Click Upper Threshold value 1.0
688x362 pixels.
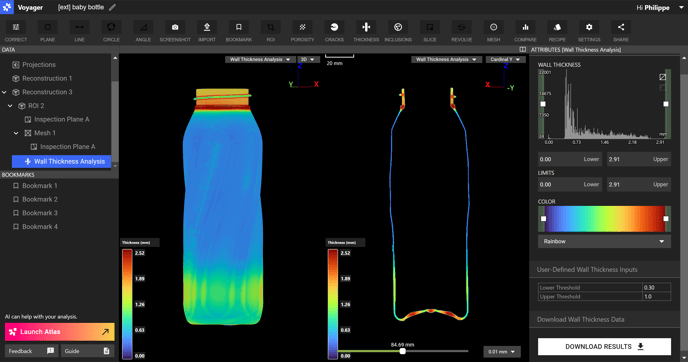656,296
